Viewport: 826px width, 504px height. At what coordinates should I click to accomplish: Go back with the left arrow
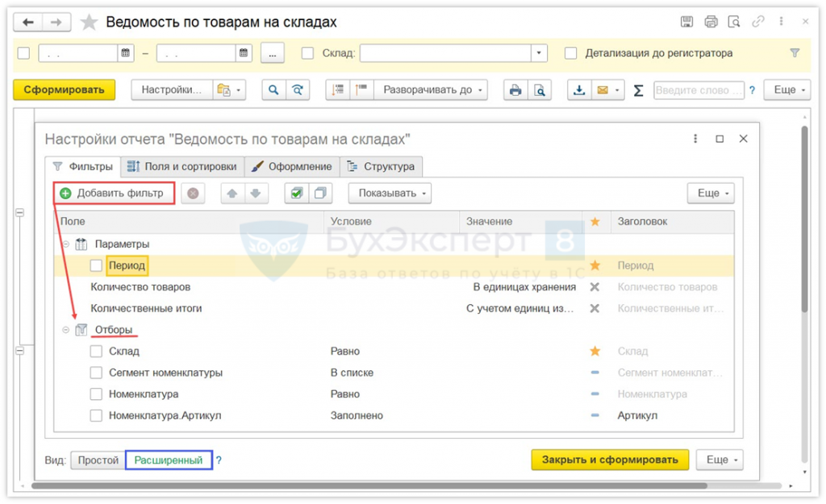28,22
